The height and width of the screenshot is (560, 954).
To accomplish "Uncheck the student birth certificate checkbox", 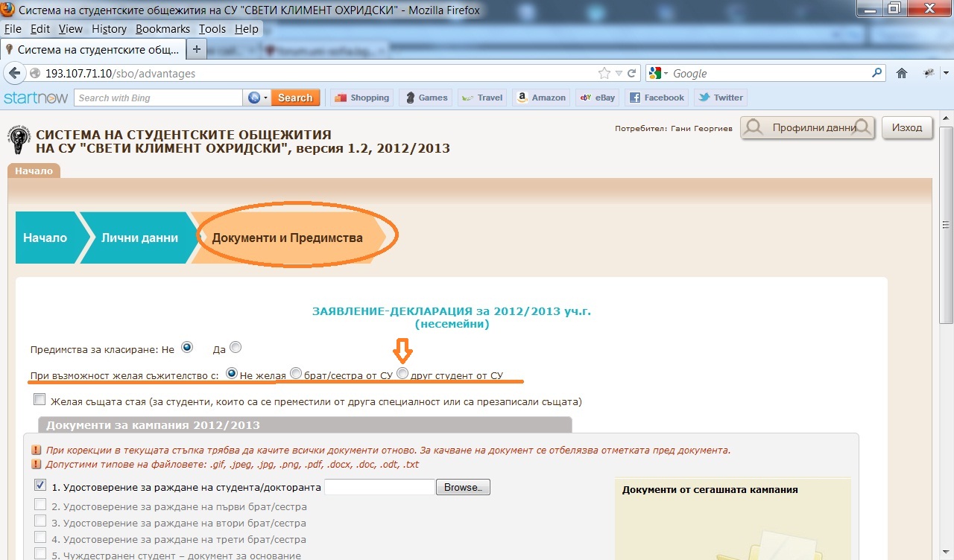I will [40, 486].
